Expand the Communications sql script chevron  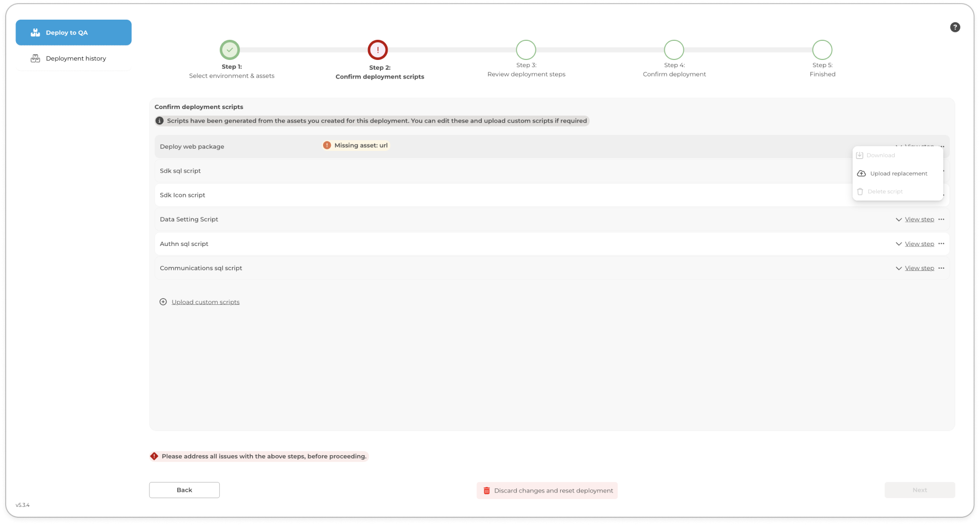pos(898,268)
